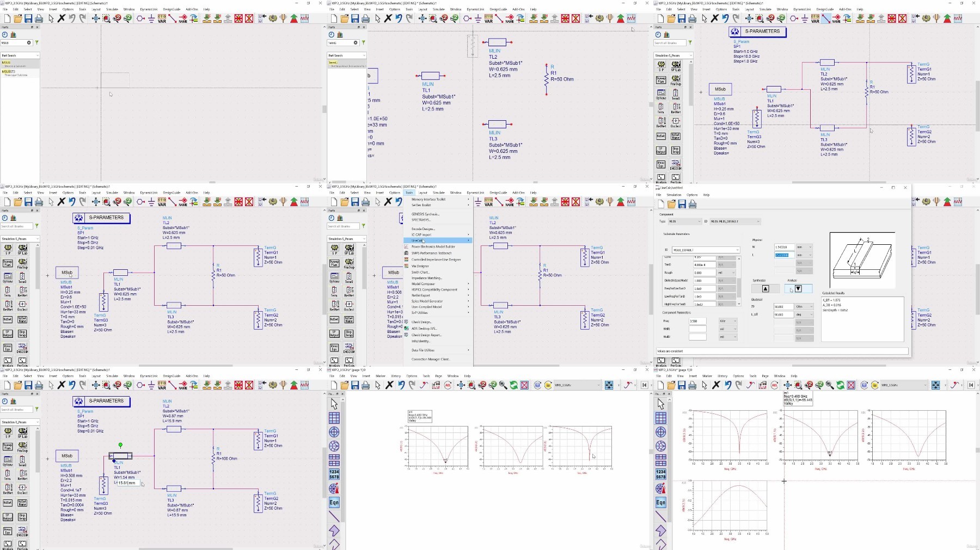
Task: Select Check Design entry in the Tools menu
Action: [438, 322]
